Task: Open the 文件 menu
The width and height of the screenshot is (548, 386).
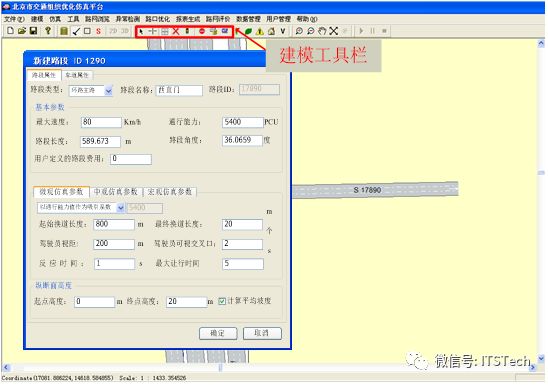Action: coord(14,19)
